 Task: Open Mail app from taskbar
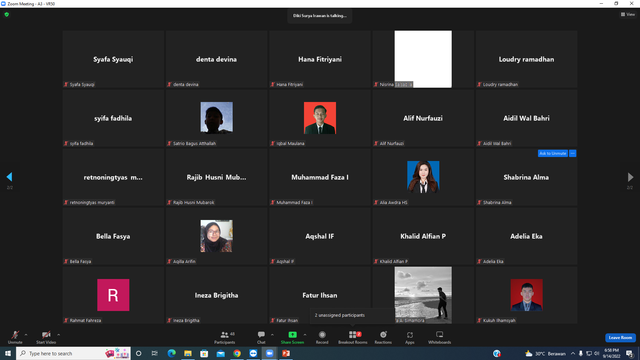[220, 353]
